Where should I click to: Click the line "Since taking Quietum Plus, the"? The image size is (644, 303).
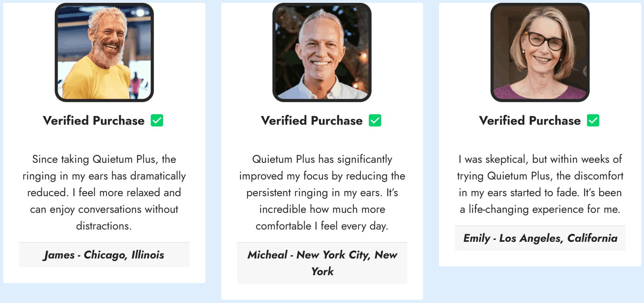104,159
